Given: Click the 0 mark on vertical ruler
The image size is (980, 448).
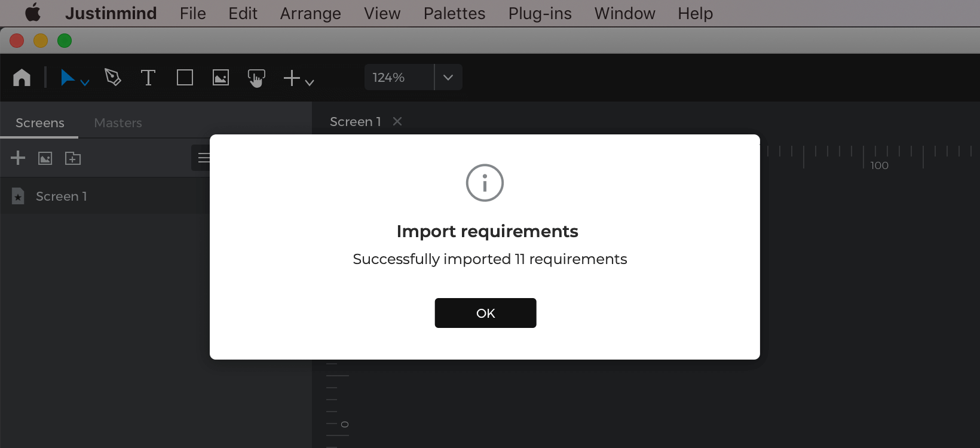Looking at the screenshot, I should 344,424.
